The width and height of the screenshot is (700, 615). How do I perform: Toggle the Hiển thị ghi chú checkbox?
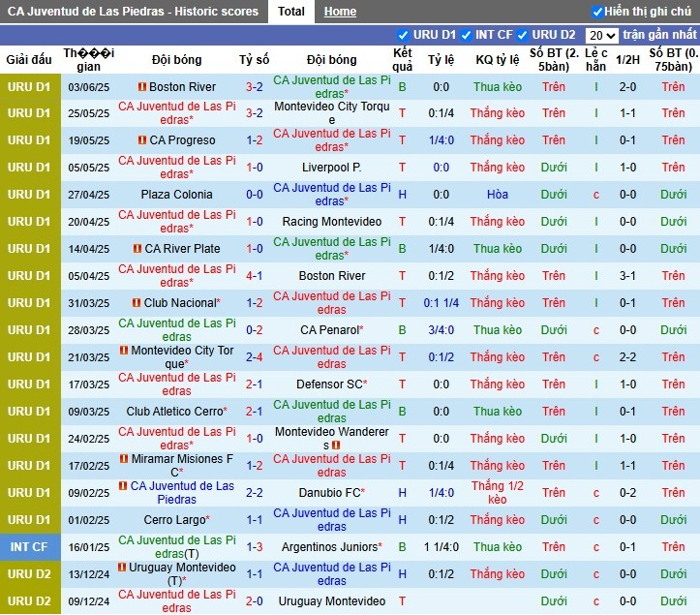(596, 12)
